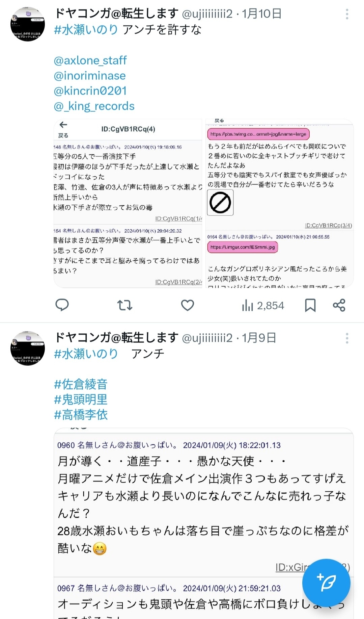364x619 pixels.
Task: Open the #佐倉綾音 hashtag
Action: (81, 384)
